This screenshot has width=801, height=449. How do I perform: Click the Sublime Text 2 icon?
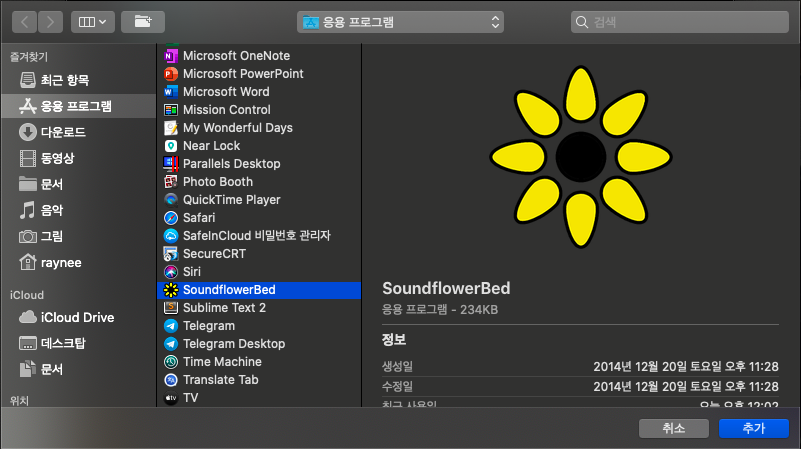171,308
